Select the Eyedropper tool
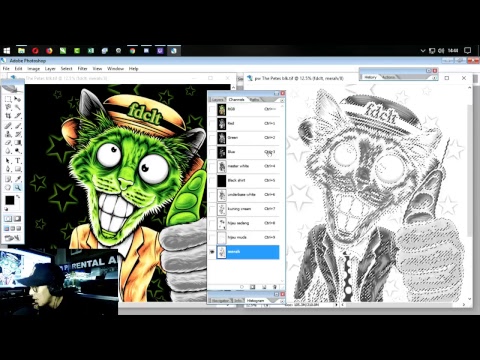This screenshot has height=360, width=480. click(x=18, y=179)
